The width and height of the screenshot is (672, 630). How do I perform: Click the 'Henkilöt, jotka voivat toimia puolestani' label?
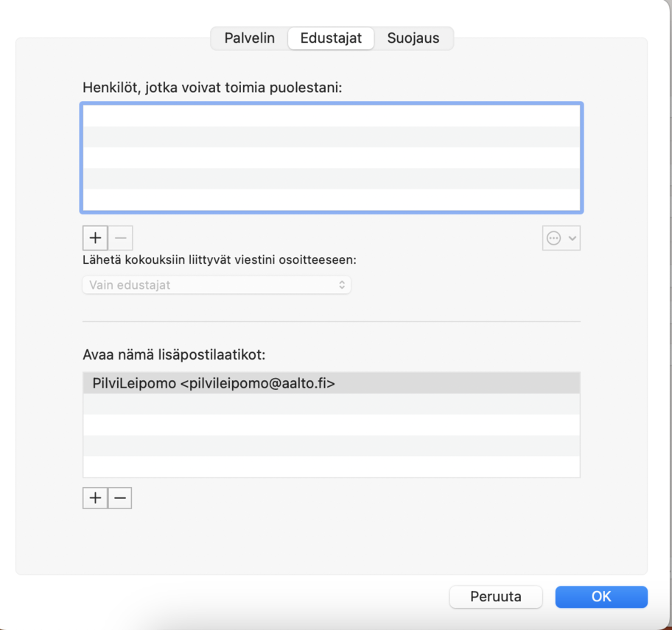[x=213, y=87]
